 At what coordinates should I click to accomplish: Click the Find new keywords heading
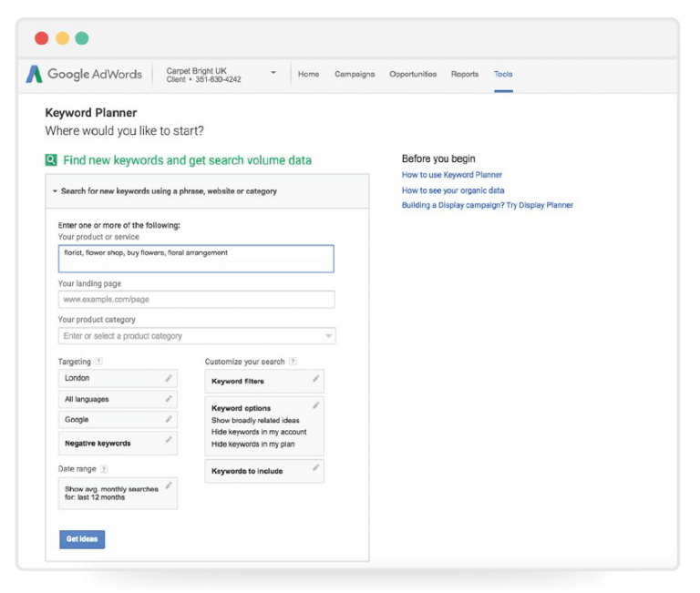click(x=187, y=160)
